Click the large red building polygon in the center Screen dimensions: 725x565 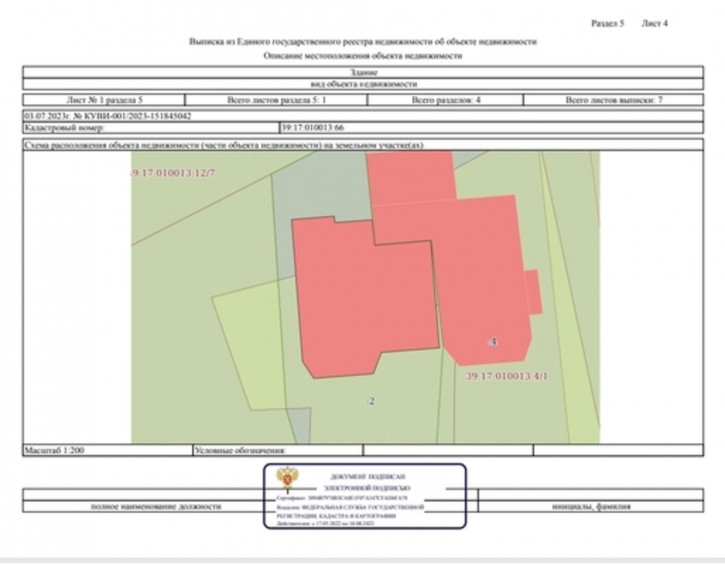pos(365,295)
